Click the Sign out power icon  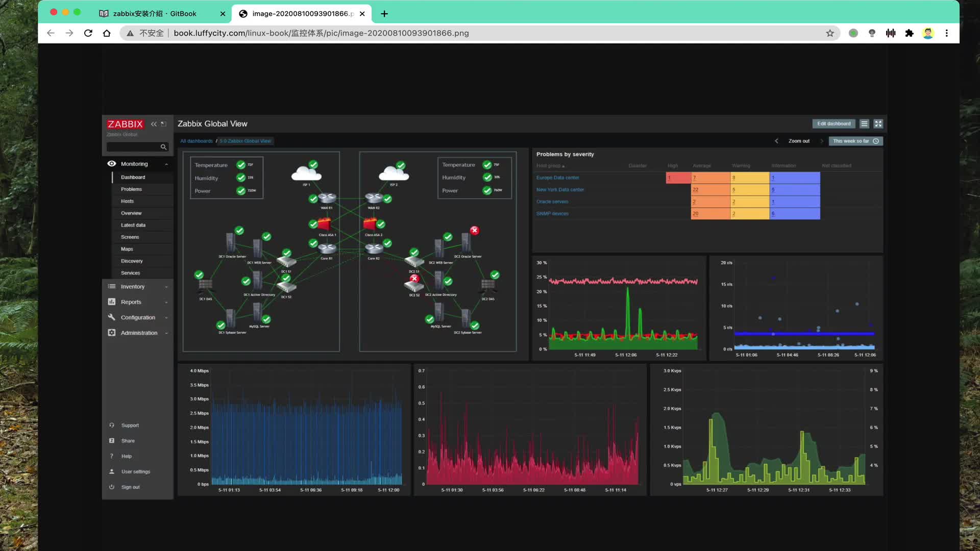click(x=112, y=487)
